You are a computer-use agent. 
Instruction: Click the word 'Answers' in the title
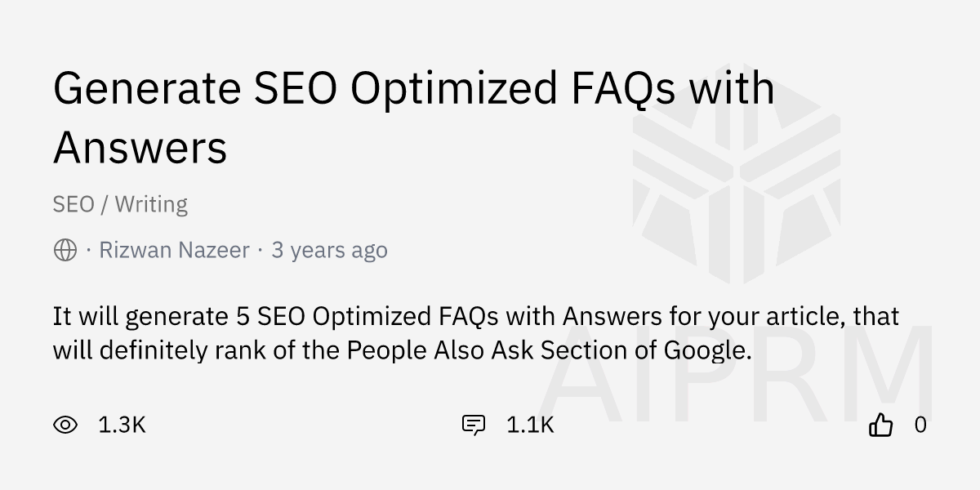coord(140,148)
